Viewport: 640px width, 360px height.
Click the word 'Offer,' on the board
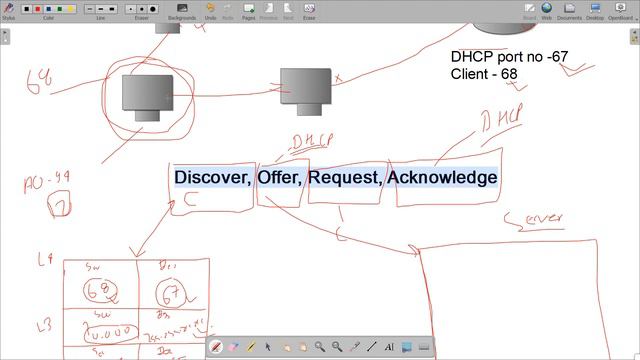[x=280, y=178]
